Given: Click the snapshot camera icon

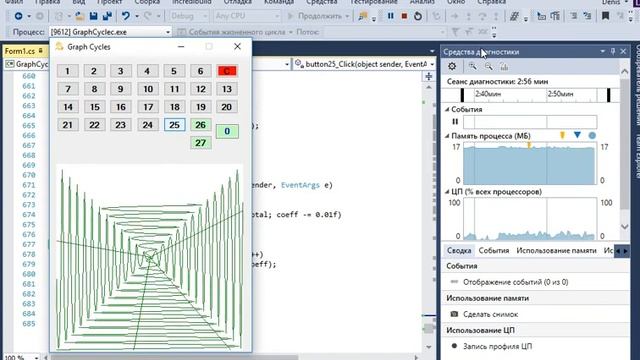Looking at the screenshot, I should [x=454, y=314].
